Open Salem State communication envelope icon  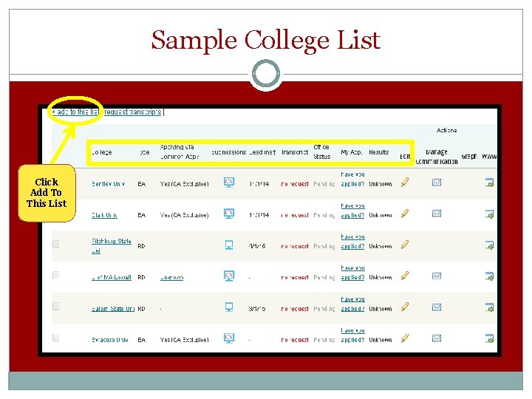[x=437, y=307]
